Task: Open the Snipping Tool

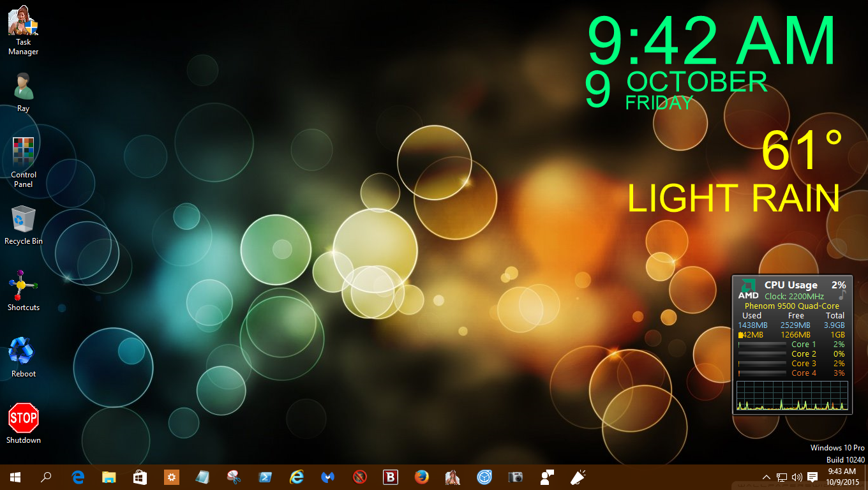Action: click(233, 477)
